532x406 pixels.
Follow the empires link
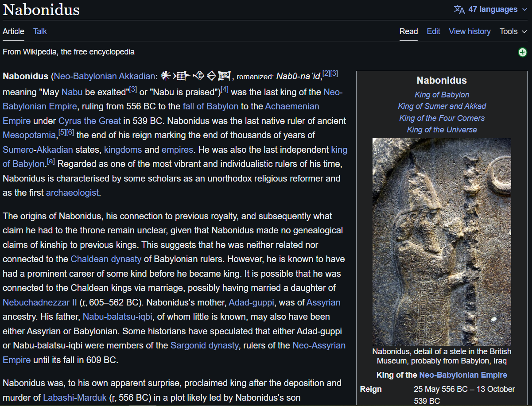pyautogui.click(x=177, y=150)
